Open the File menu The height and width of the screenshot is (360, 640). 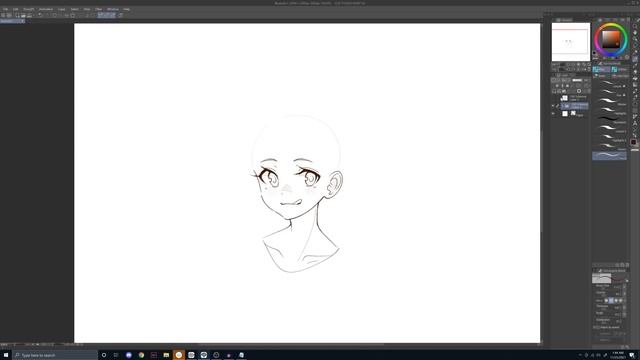pos(5,9)
